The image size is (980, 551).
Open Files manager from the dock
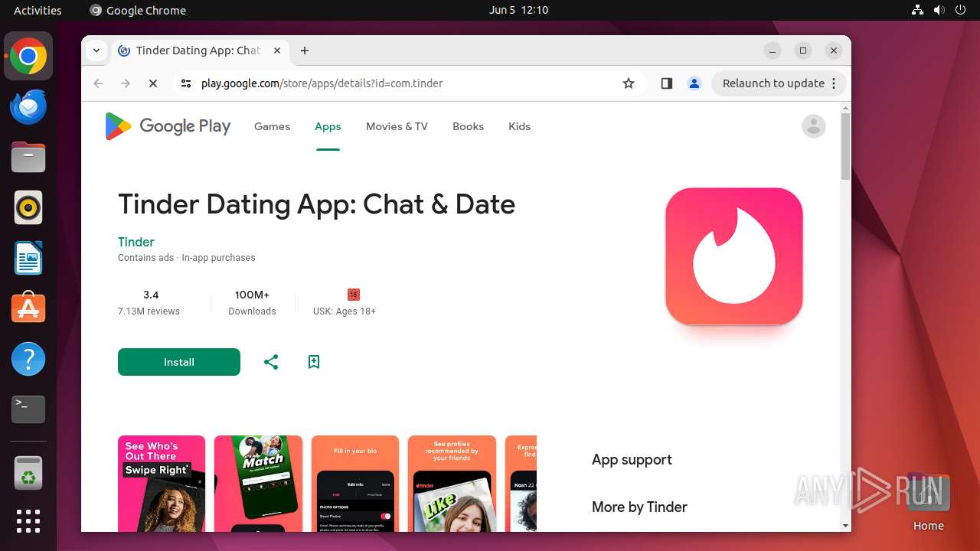(28, 158)
